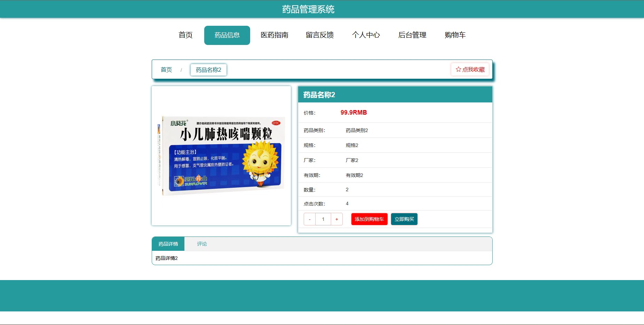Click the 规格2 specification value
The image size is (644, 325).
(352, 145)
